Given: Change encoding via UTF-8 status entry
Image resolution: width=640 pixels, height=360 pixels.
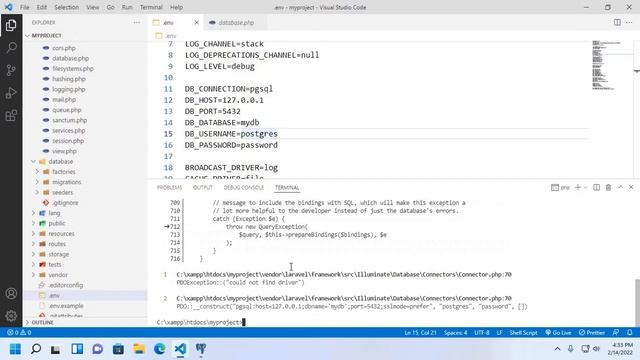Looking at the screenshot, I should 482,333.
